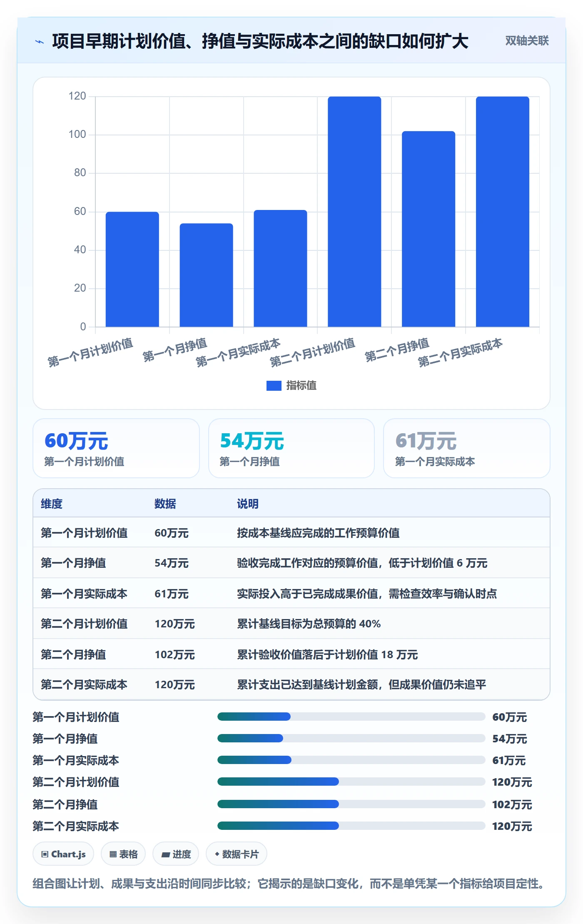This screenshot has width=583, height=924.
Task: Select the 102万元 cell in the table
Action: pos(175,654)
